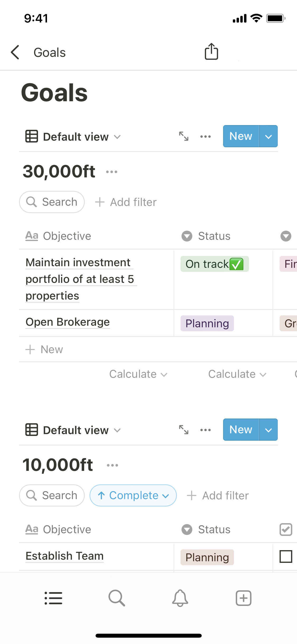Tap the new page plus icon in the bottom bar
The height and width of the screenshot is (644, 297).
[x=243, y=598]
